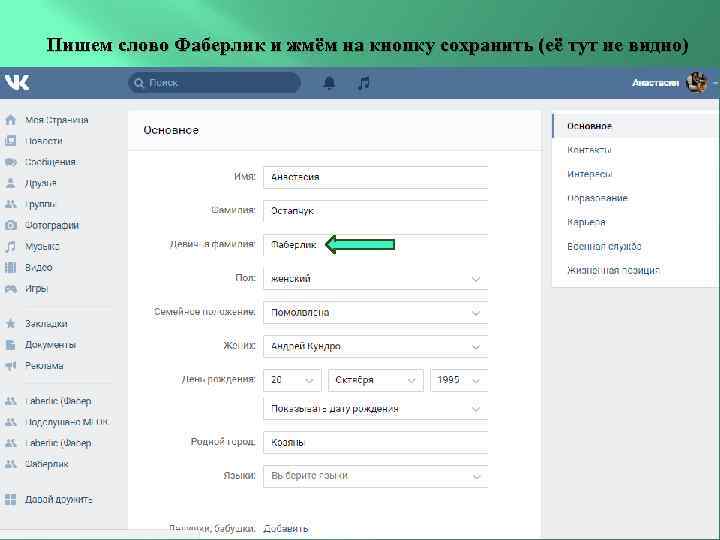Viewport: 720px width, 540px height.
Task: Open Давай дружить app link
Action: pos(59,499)
